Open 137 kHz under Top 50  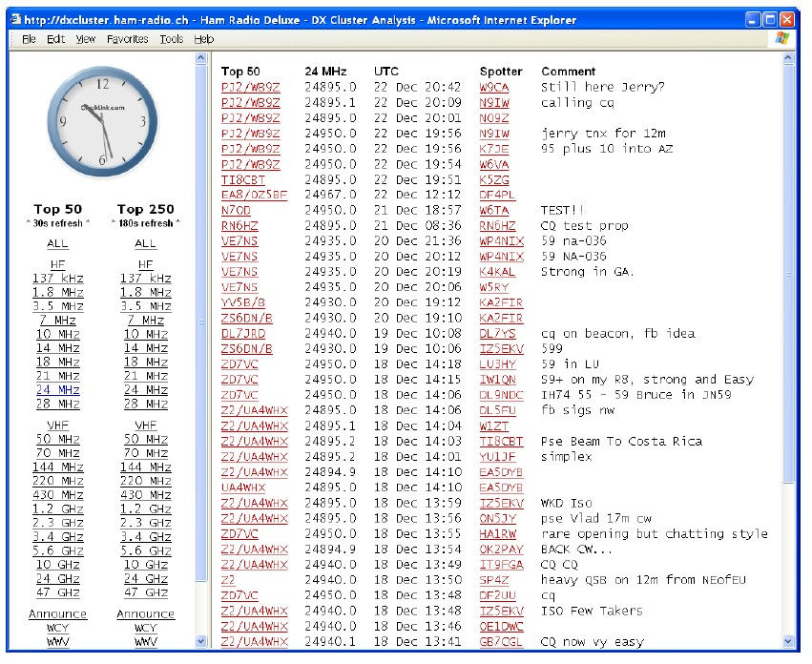point(58,279)
